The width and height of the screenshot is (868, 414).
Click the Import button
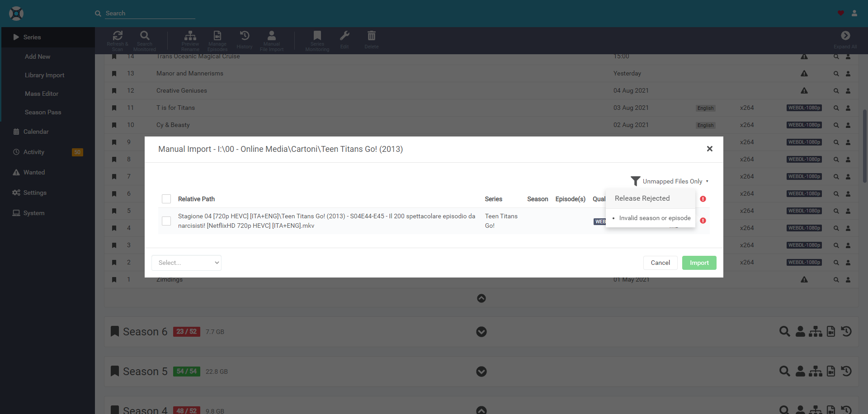(699, 263)
